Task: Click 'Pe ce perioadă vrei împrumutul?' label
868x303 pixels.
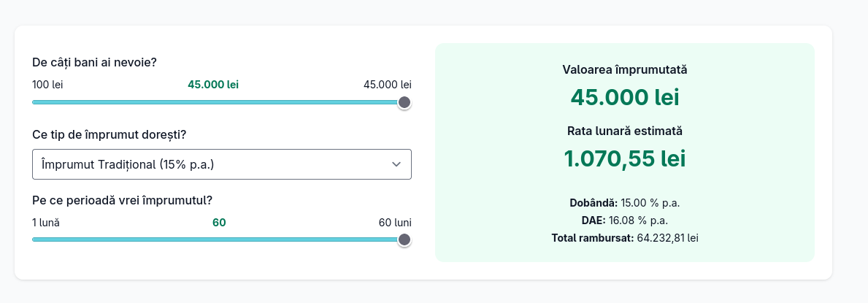Action: tap(122, 199)
